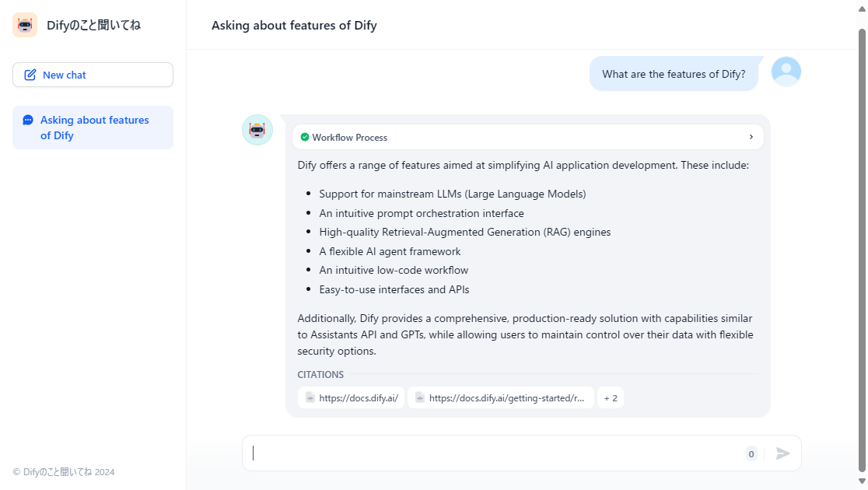Reveal two more citations via the + 2 control
868x490 pixels.
click(x=611, y=397)
